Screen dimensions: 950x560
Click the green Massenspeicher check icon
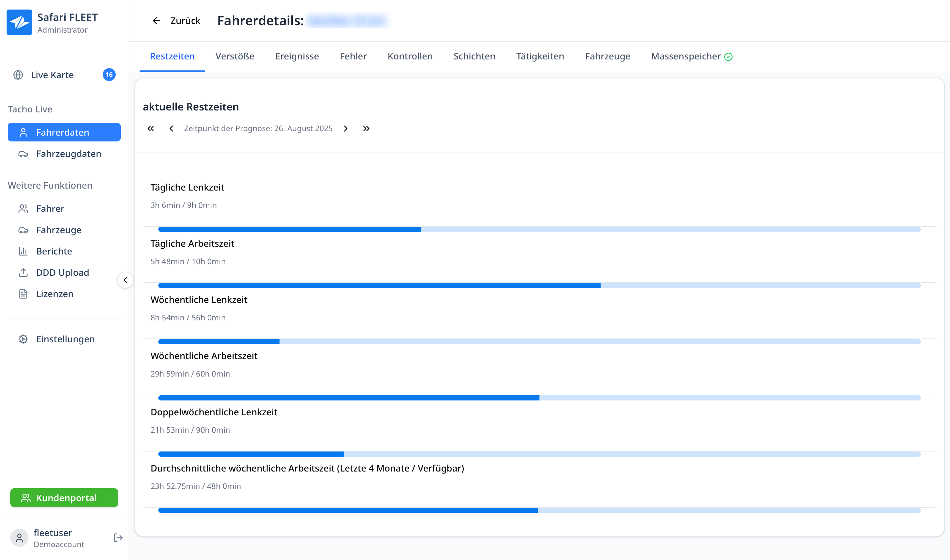[x=728, y=57]
